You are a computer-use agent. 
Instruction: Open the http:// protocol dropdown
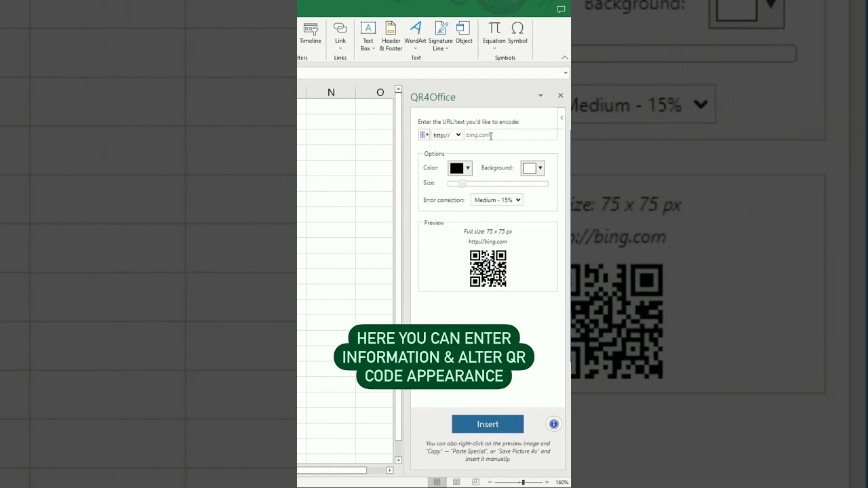(x=447, y=135)
